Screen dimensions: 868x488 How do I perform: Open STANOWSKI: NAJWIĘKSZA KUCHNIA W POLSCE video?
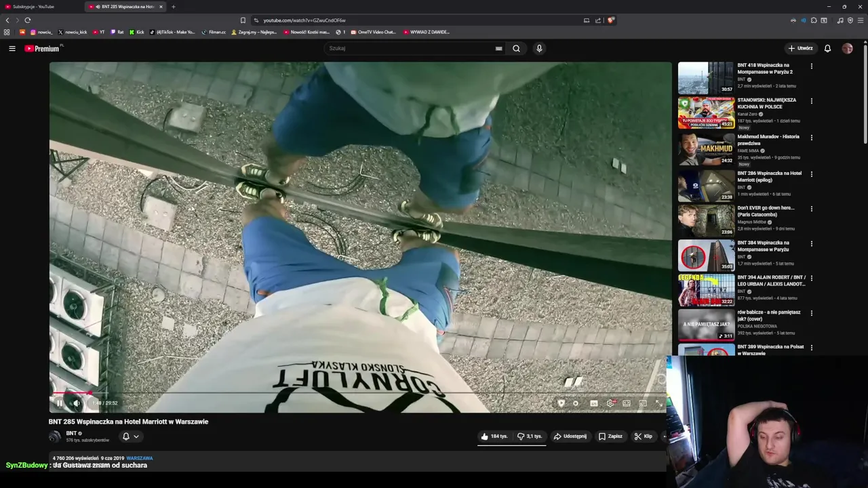pyautogui.click(x=706, y=113)
